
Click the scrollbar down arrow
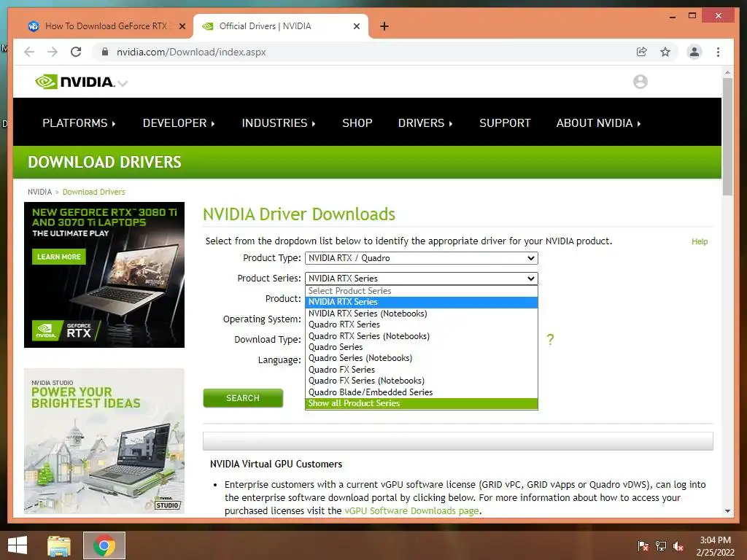pyautogui.click(x=727, y=511)
